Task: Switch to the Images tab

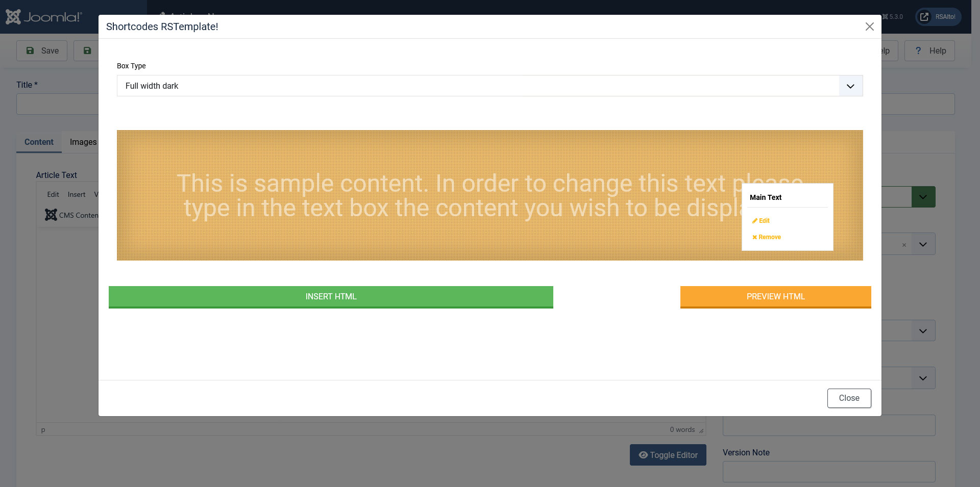Action: (x=83, y=142)
